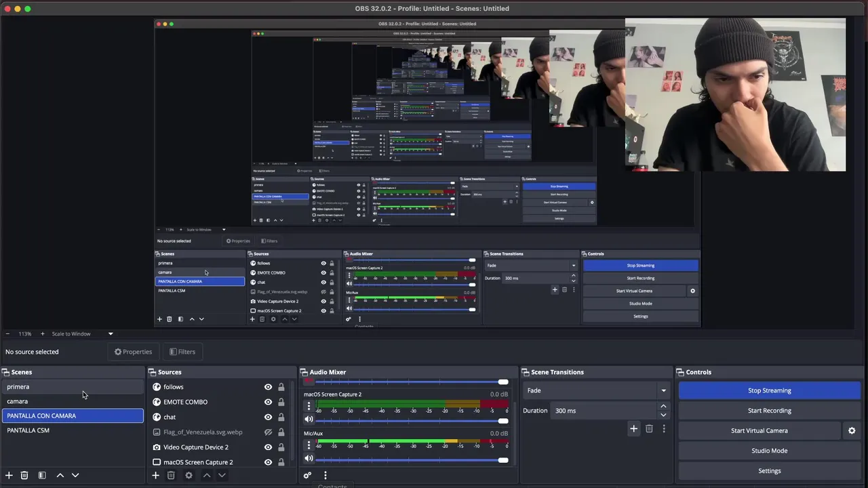Click camera icon of Video Capture Device 2
This screenshot has width=868, height=488.
coord(157,447)
